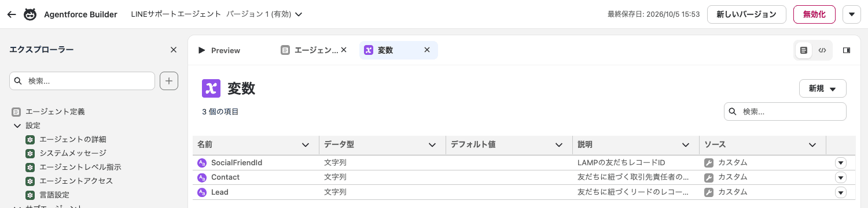
Task: Collapse the 設定 tree section
Action: point(17,125)
